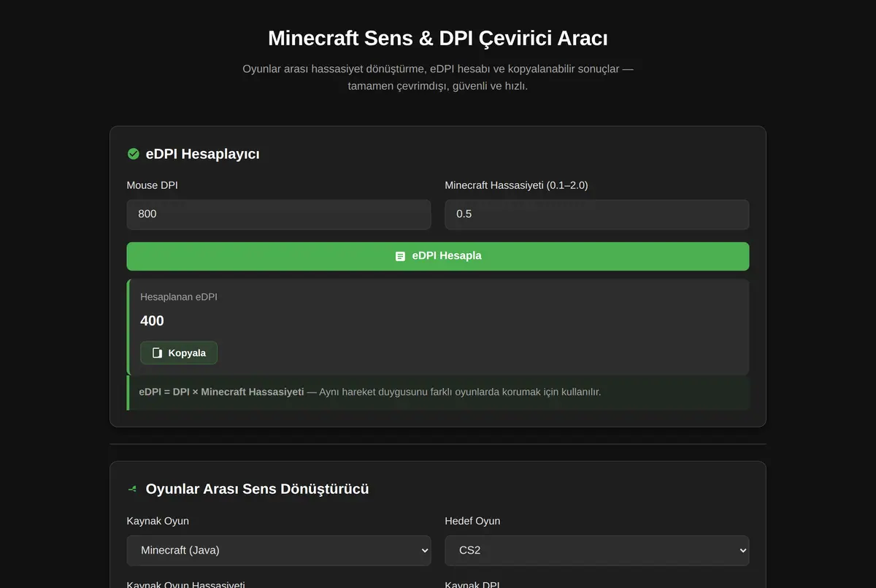Screen dimensions: 876x588
Task: Click the copy icon inside Kopyala button
Action: click(x=157, y=353)
